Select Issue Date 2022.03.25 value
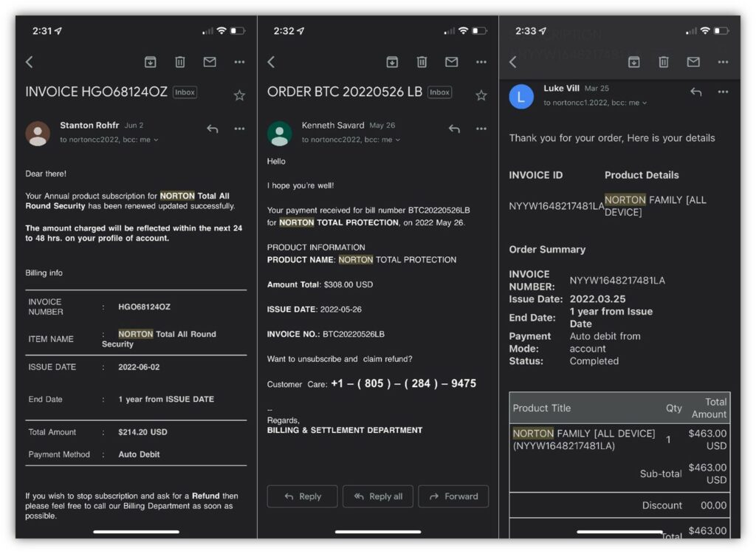This screenshot has height=554, width=756. pyautogui.click(x=598, y=299)
